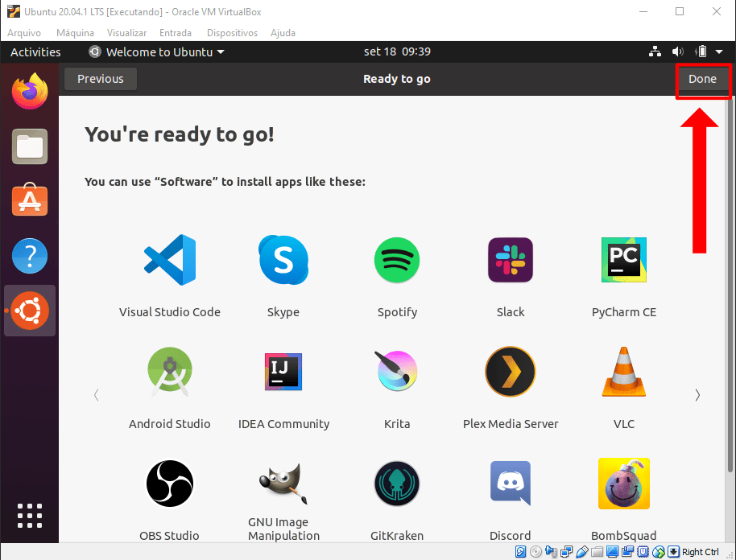Open the Android Studio app icon
Screen dimensions: 736x560
click(x=169, y=372)
